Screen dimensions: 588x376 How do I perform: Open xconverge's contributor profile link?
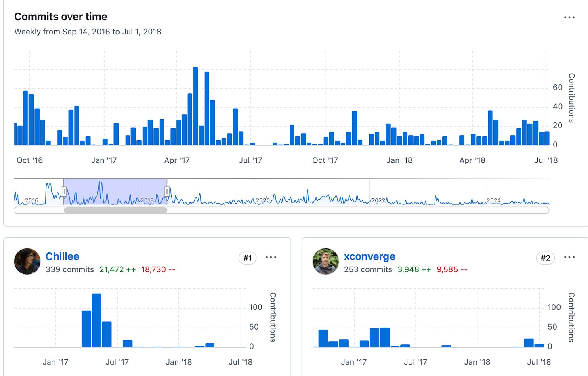pos(370,256)
